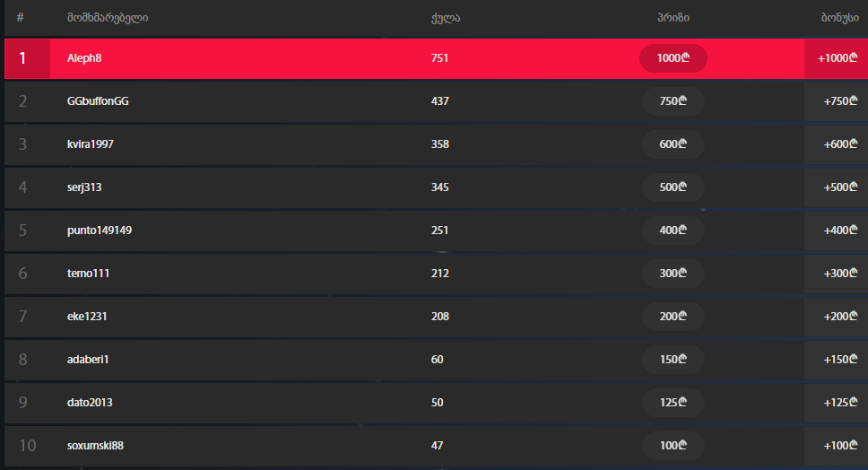Click the 200₾ prize pill for eke1231
This screenshot has width=868, height=470.
tap(673, 317)
